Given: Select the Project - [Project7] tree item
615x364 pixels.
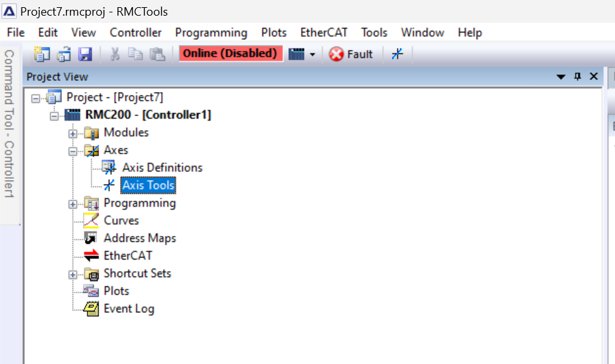Looking at the screenshot, I should point(115,97).
